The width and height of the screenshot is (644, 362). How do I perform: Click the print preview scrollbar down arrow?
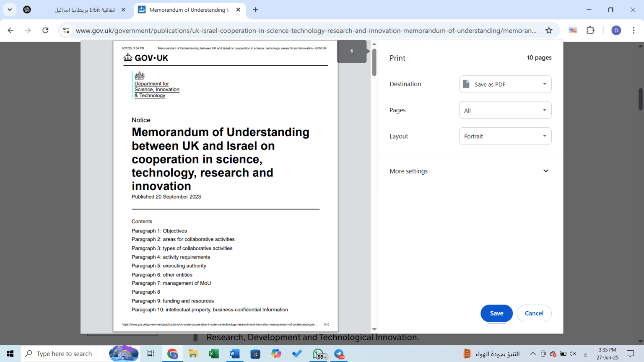pyautogui.click(x=374, y=329)
